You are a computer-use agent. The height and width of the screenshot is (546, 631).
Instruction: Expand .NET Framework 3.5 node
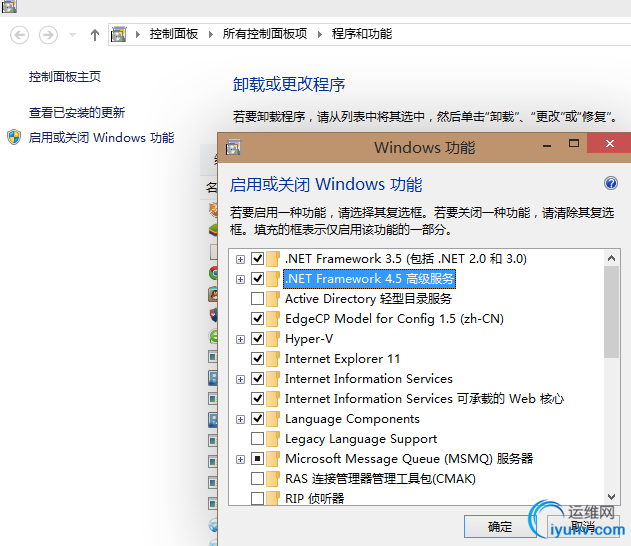pyautogui.click(x=240, y=260)
